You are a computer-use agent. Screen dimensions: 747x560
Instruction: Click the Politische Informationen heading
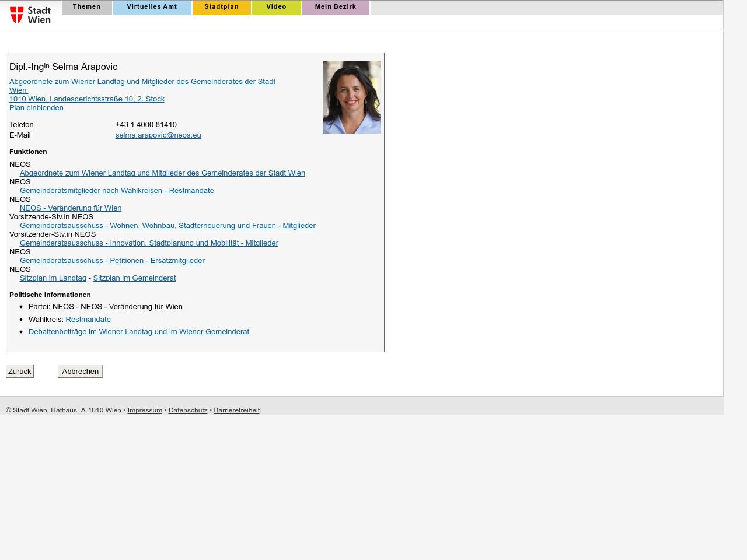pos(50,295)
